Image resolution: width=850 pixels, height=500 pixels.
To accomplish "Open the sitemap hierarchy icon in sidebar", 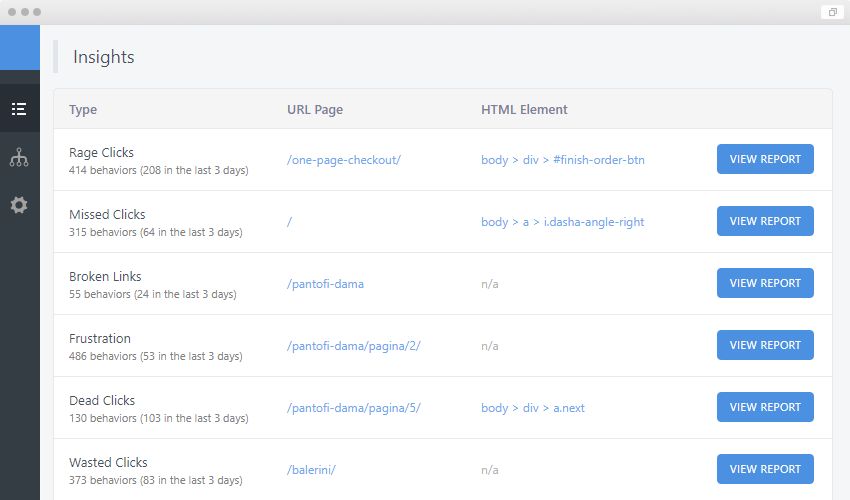I will tap(19, 157).
